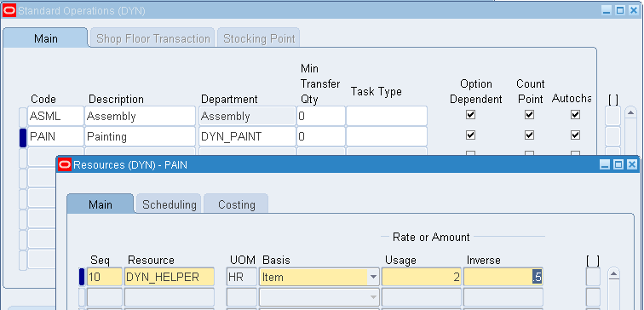Image resolution: width=644 pixels, height=310 pixels.
Task: Click the DYN_HELPER resource field
Action: 170,277
